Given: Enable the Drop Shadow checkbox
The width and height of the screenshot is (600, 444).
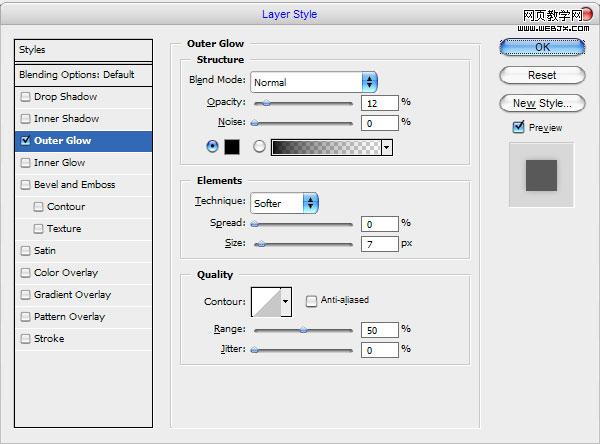Looking at the screenshot, I should [x=25, y=97].
